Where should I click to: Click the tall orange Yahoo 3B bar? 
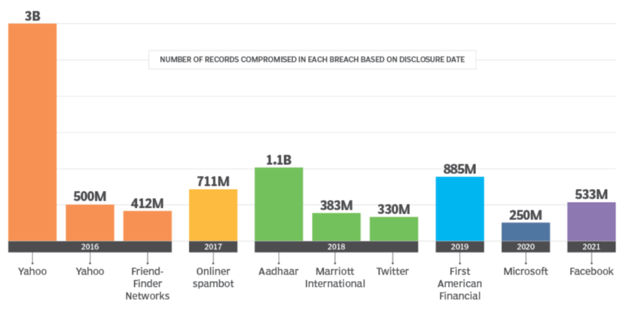[32, 132]
